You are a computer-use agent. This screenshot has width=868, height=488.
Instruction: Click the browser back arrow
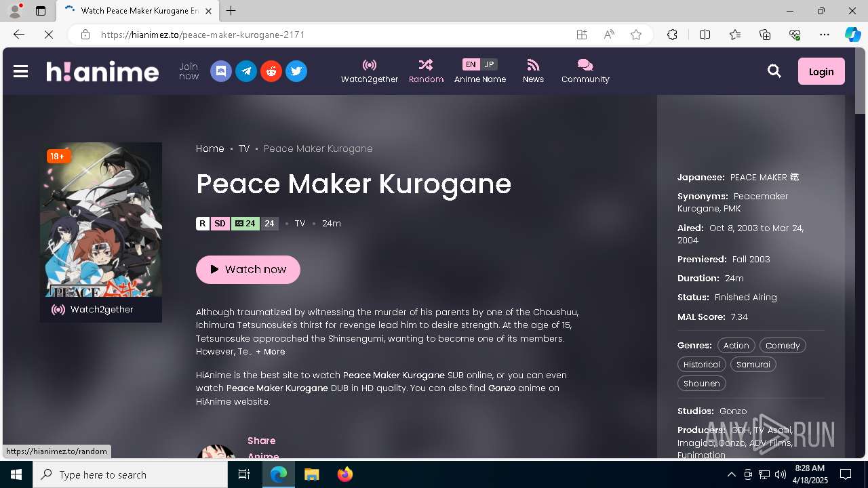point(19,35)
